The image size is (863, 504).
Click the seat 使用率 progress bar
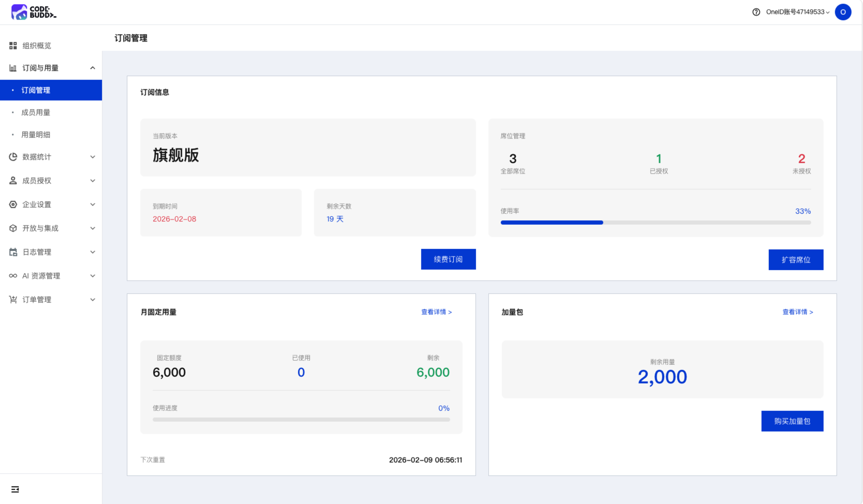[656, 223]
